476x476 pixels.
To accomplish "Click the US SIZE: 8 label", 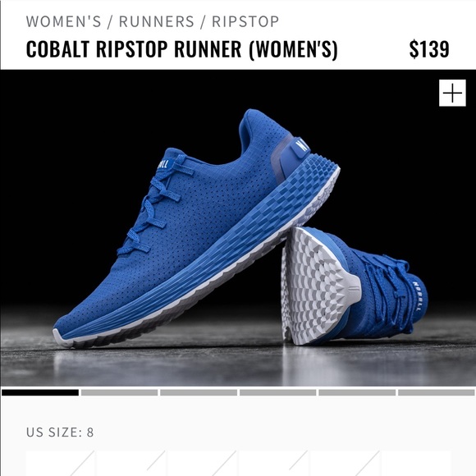I will point(60,433).
